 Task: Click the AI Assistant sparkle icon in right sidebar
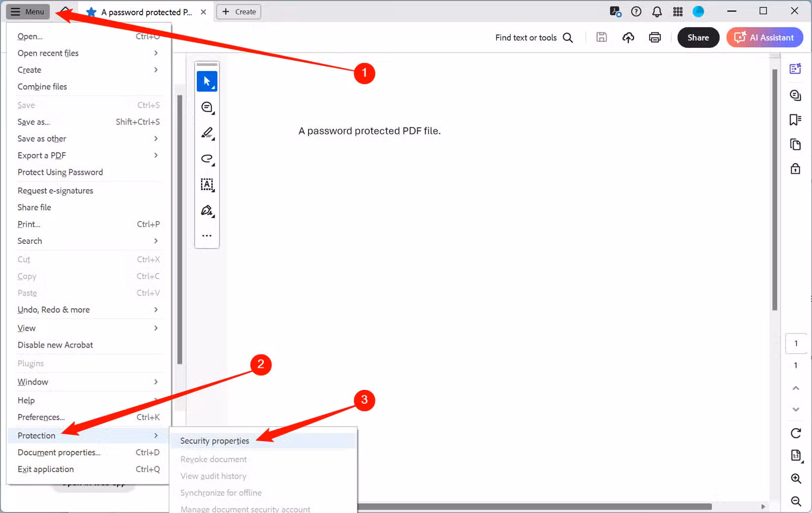pyautogui.click(x=795, y=68)
